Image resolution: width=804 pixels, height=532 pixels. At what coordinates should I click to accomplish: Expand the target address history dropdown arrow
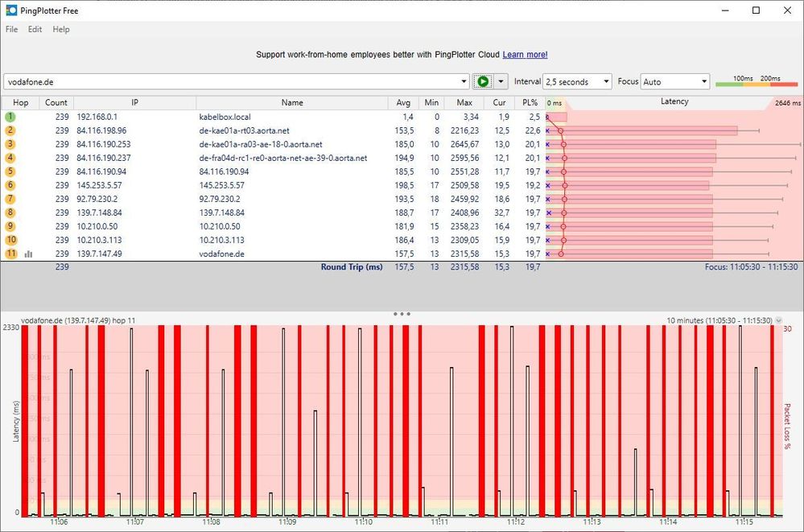[x=464, y=81]
